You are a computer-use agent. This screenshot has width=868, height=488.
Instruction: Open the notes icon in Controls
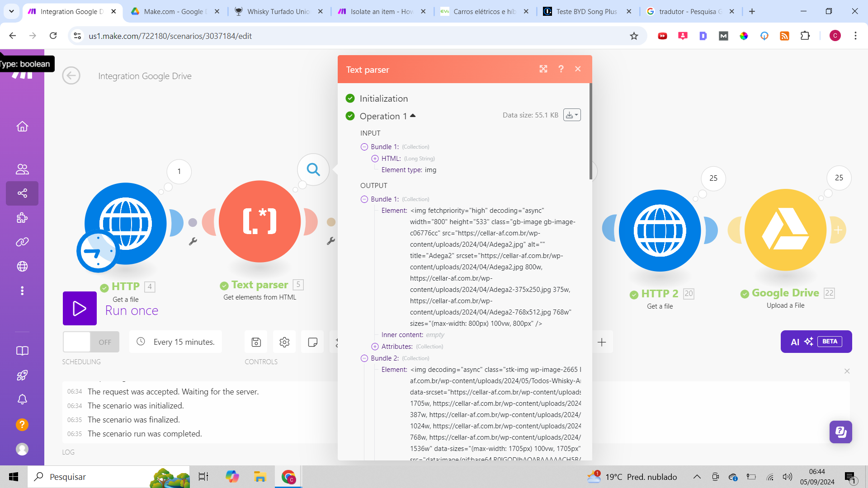point(312,342)
